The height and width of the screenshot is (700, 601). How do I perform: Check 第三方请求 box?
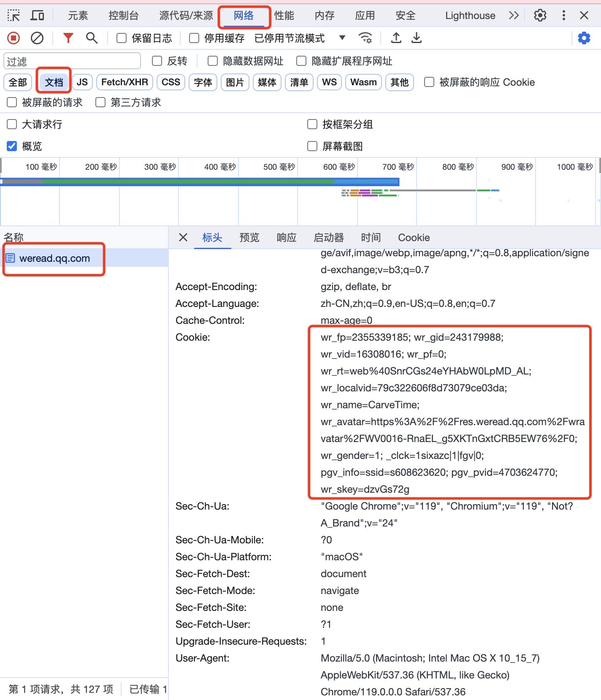100,102
